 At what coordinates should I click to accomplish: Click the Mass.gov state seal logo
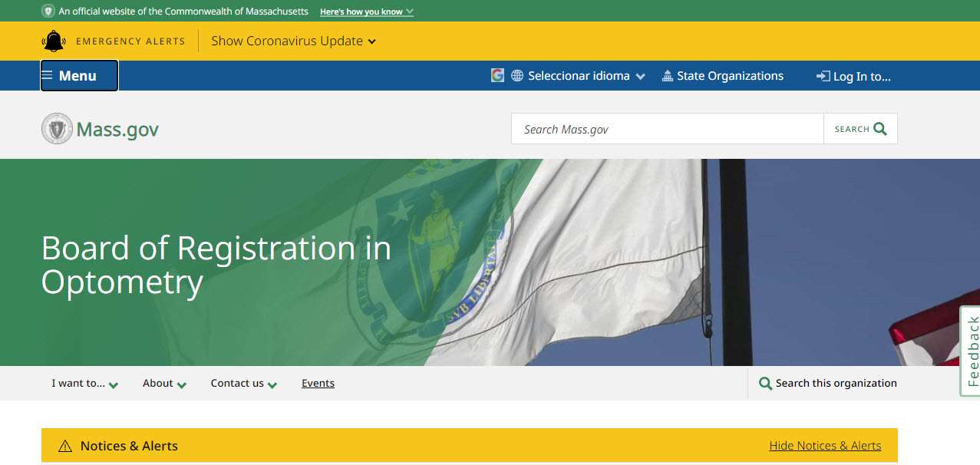tap(55, 127)
